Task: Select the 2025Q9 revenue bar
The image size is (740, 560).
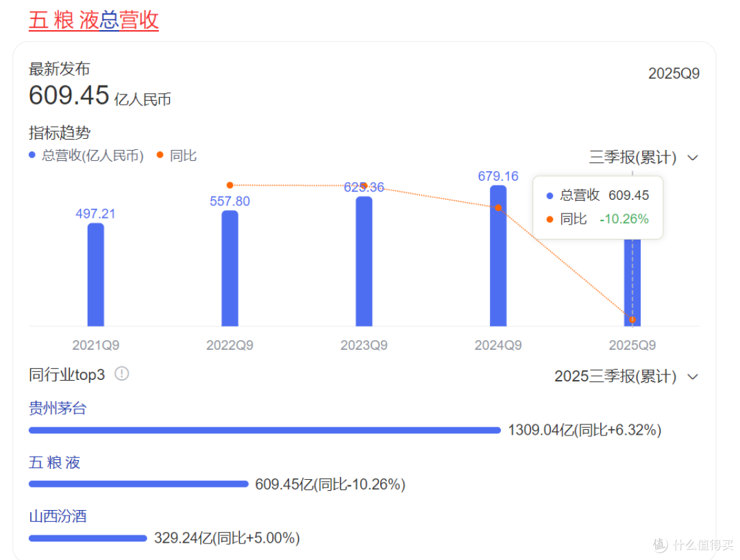Action: (632, 282)
